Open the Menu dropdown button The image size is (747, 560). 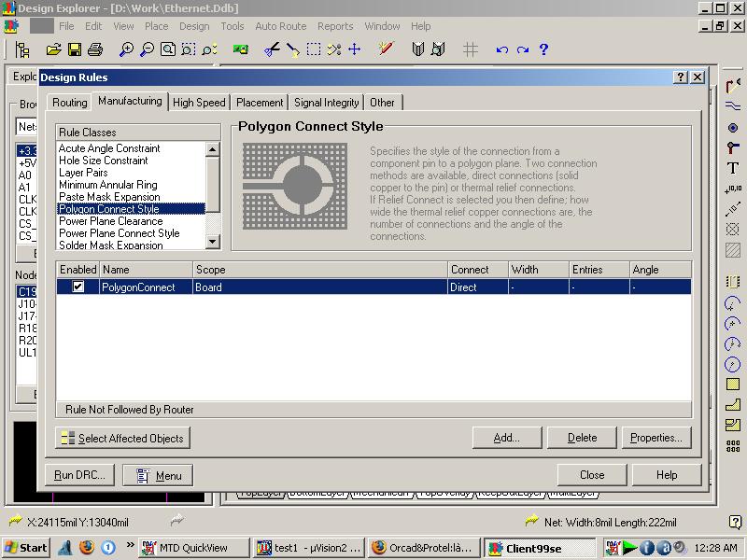pyautogui.click(x=158, y=475)
